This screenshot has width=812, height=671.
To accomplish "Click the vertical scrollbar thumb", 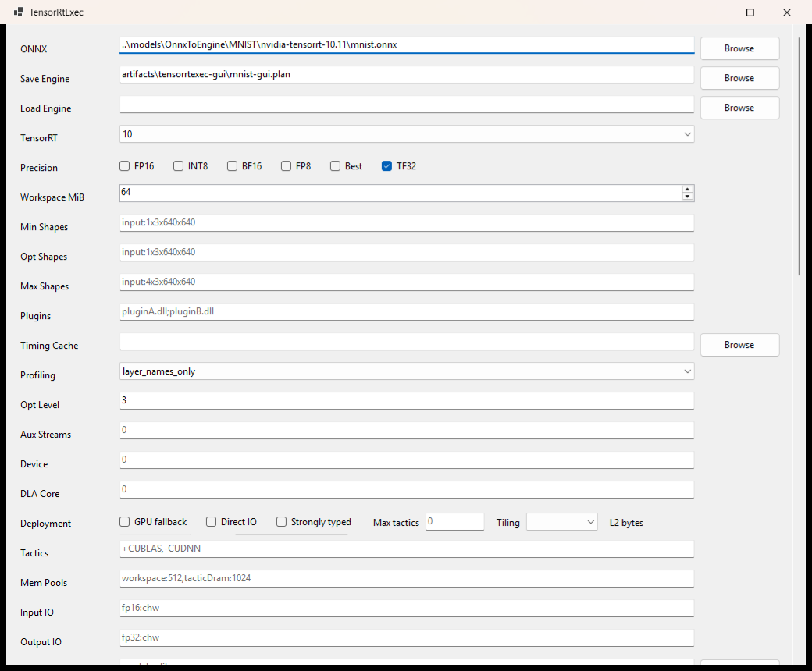I will click(x=800, y=155).
